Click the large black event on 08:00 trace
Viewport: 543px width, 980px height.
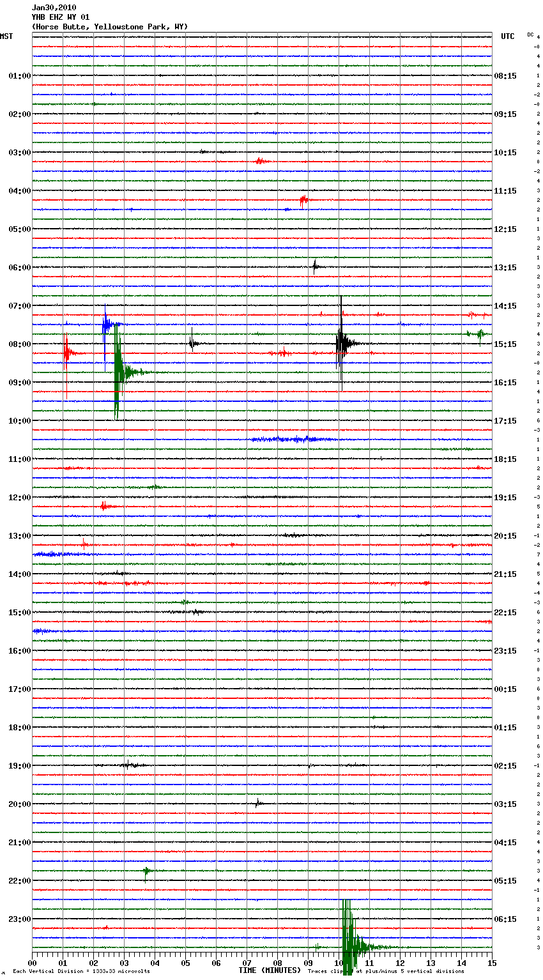coord(342,344)
